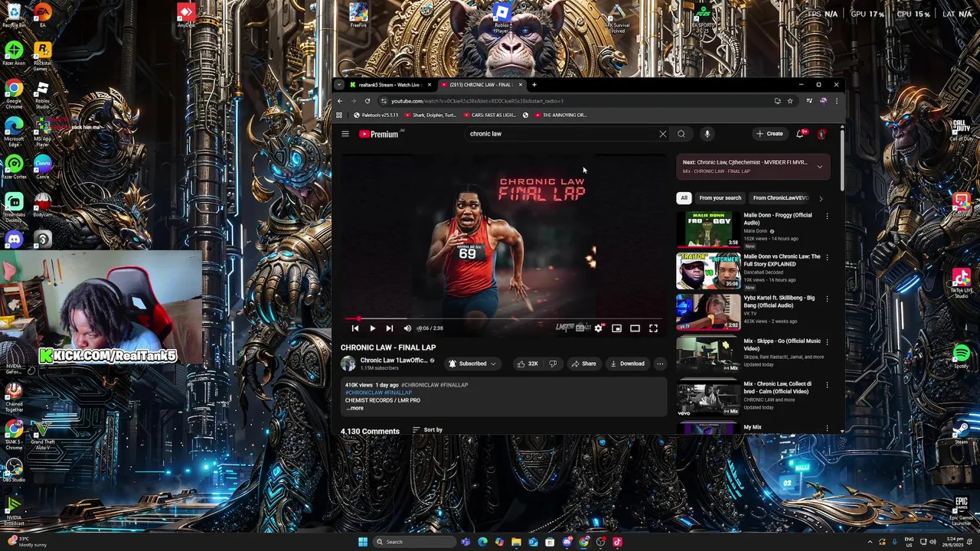The image size is (980, 551).
Task: Open the comments Sort by menu
Action: click(428, 430)
